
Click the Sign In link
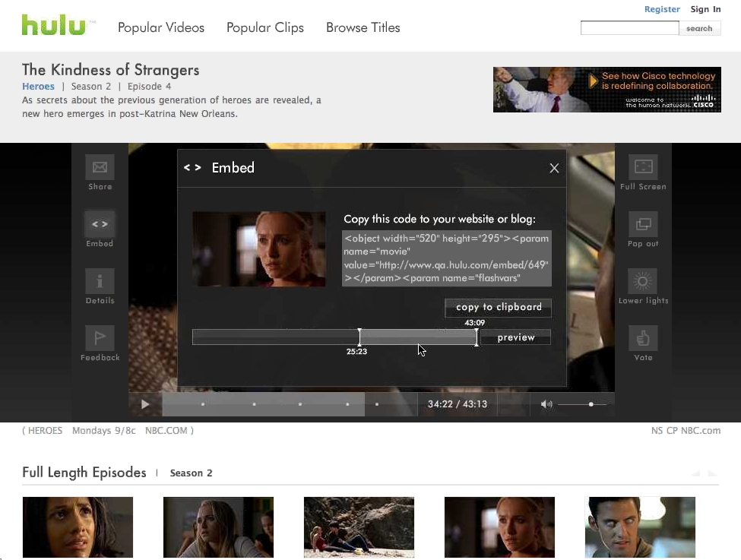[x=705, y=9]
